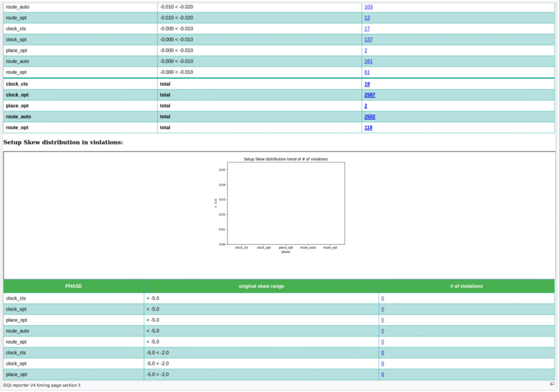Open the place_opt total violations link
Viewport: 559px width, 392px height.
coord(366,106)
